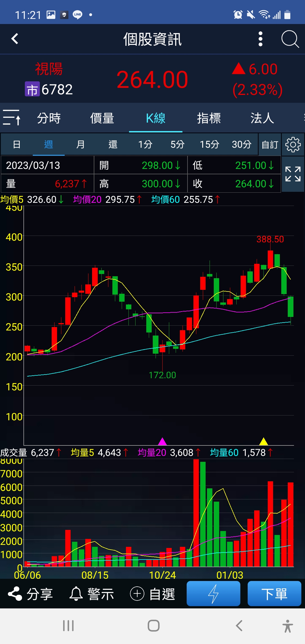Tap stock code 6782
This screenshot has width=305, height=644.
tap(57, 90)
